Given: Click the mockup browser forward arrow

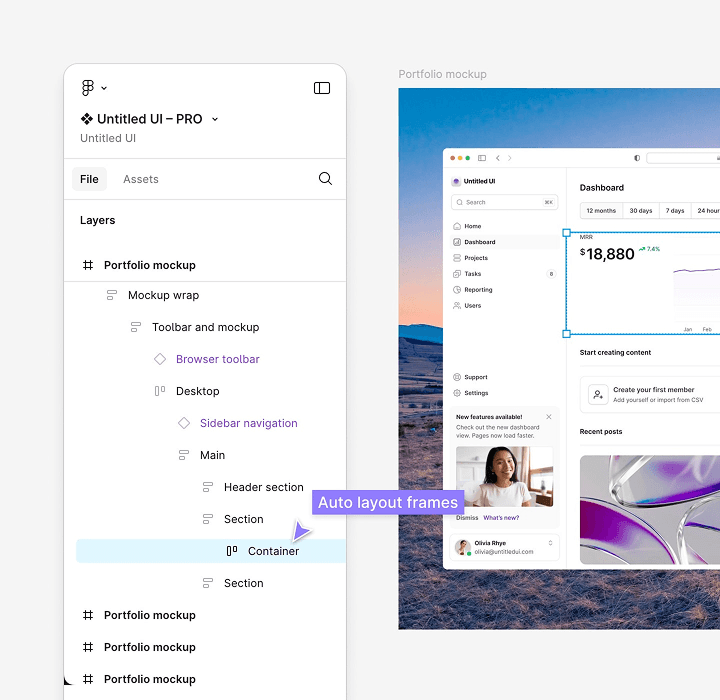Looking at the screenshot, I should click(510, 158).
